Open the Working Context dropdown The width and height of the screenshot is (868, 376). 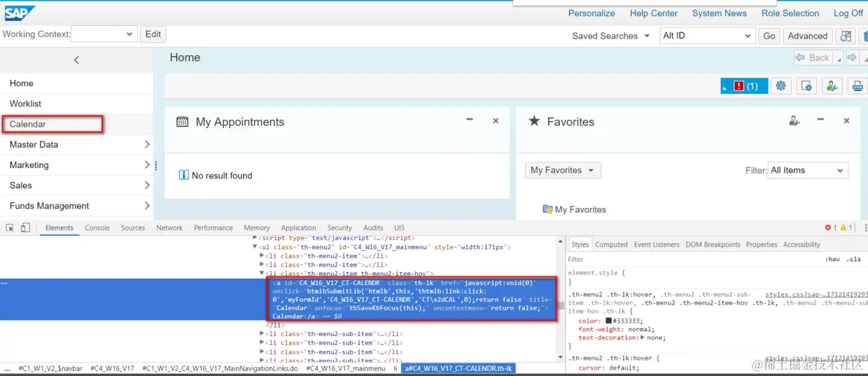104,34
